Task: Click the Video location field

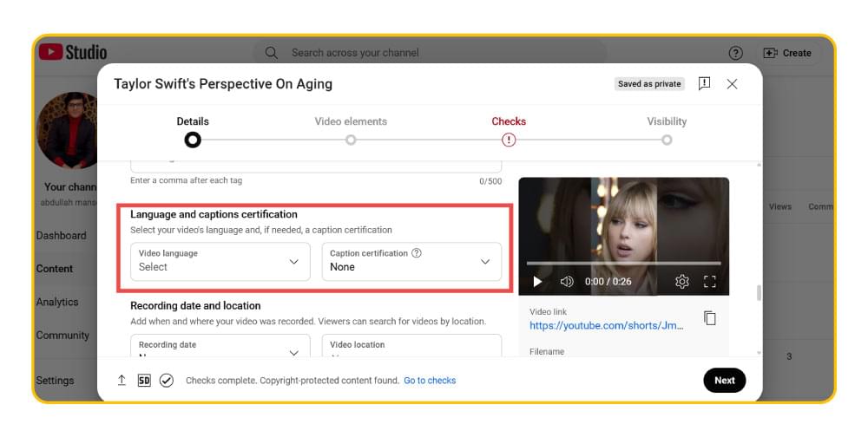Action: tap(411, 345)
